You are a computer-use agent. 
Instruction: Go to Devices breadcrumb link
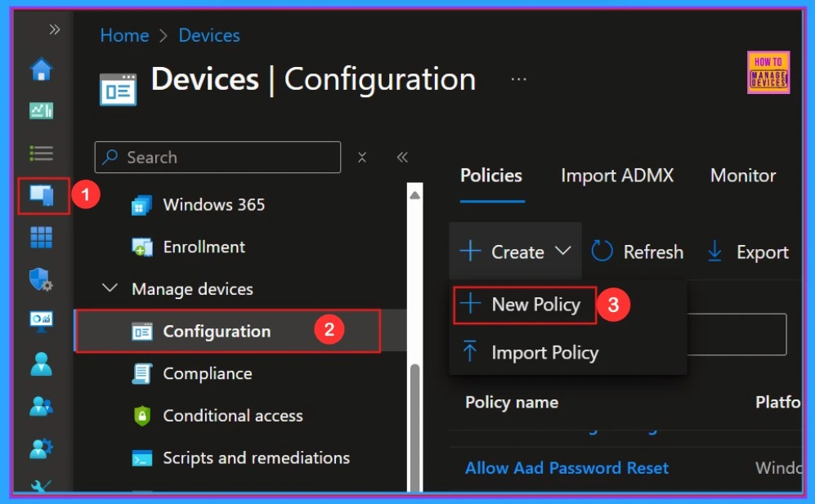pyautogui.click(x=209, y=35)
